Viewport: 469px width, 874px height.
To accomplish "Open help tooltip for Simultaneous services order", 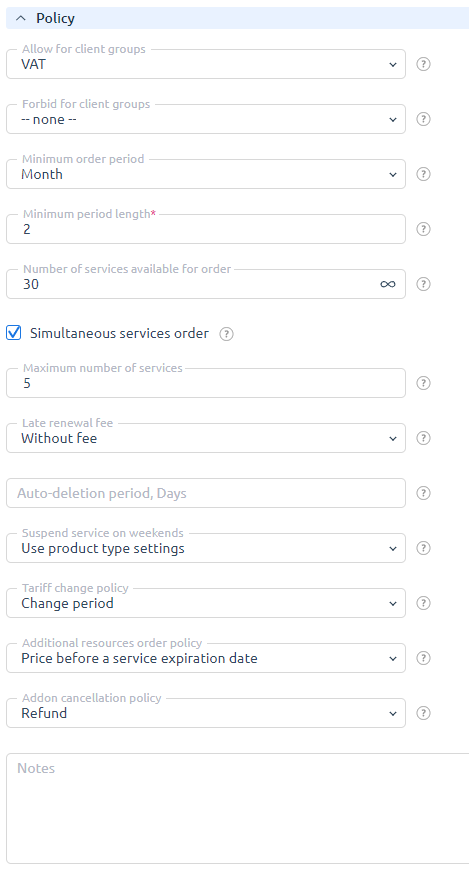I will pos(226,334).
